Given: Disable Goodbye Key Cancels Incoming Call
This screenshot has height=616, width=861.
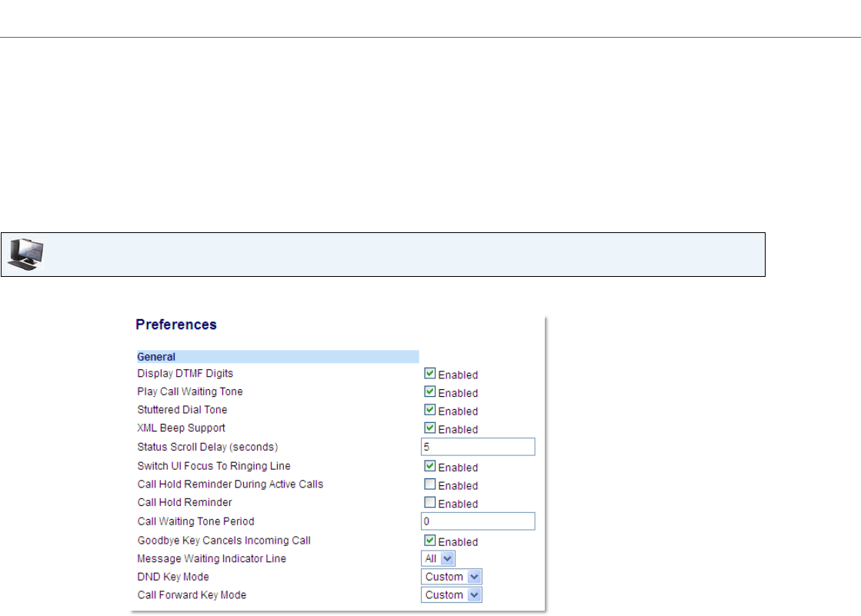Looking at the screenshot, I should coord(430,541).
